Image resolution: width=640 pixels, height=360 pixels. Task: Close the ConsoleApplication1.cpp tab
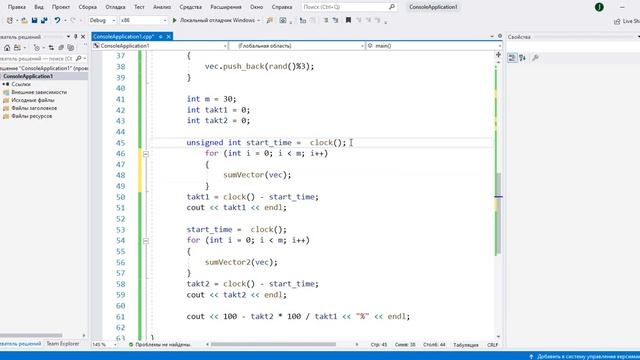click(x=169, y=37)
